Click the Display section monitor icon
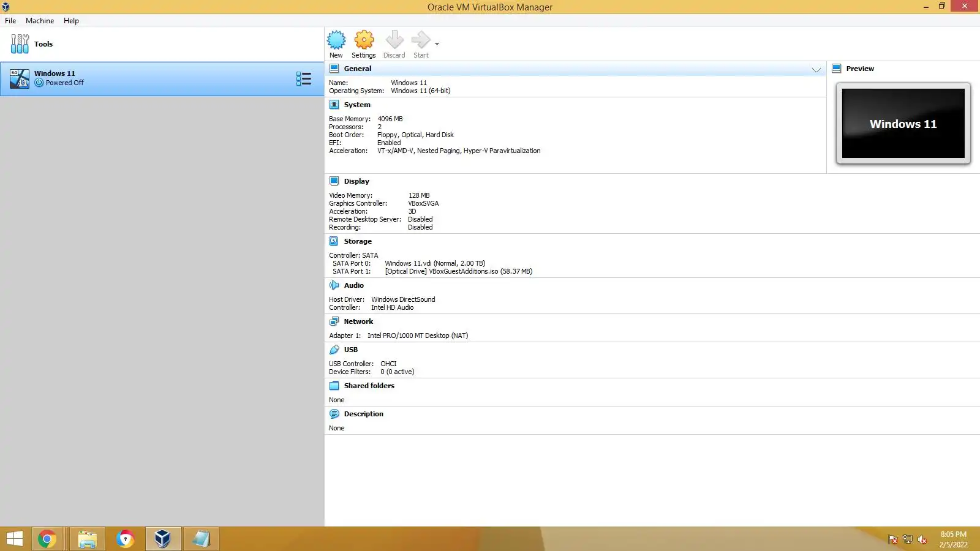 pos(334,181)
